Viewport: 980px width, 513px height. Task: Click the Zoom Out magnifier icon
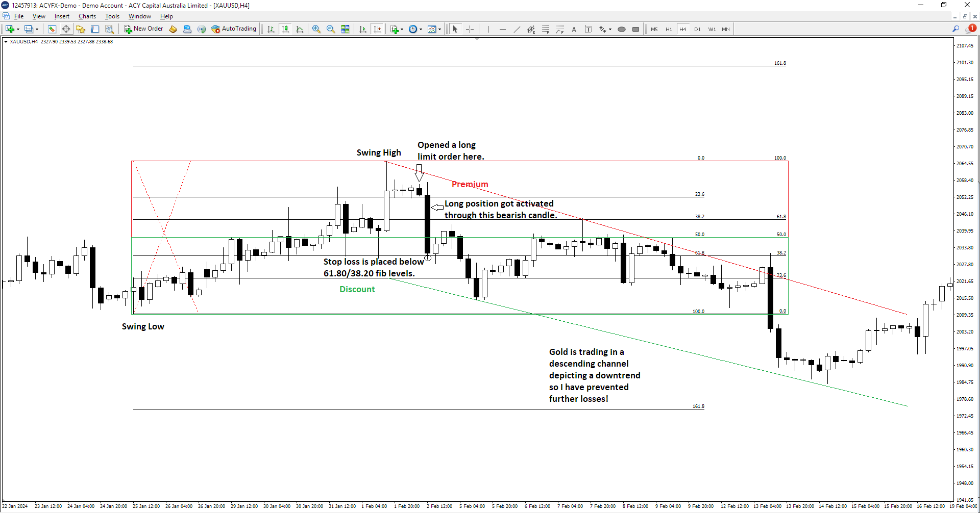click(x=331, y=29)
